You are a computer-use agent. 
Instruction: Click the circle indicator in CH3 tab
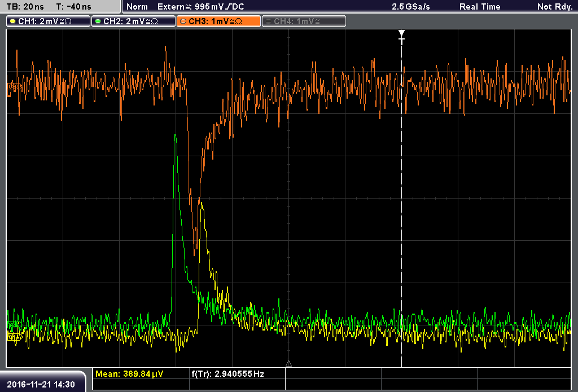pyautogui.click(x=183, y=21)
